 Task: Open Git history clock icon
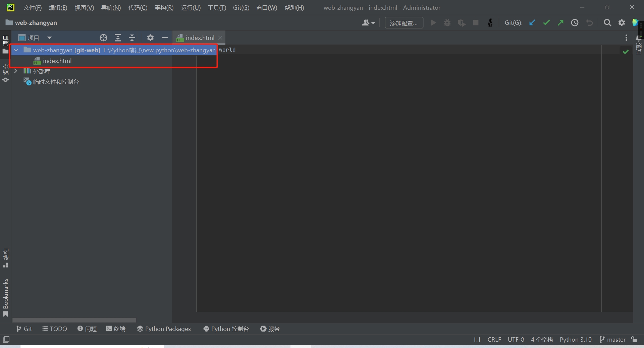[575, 23]
